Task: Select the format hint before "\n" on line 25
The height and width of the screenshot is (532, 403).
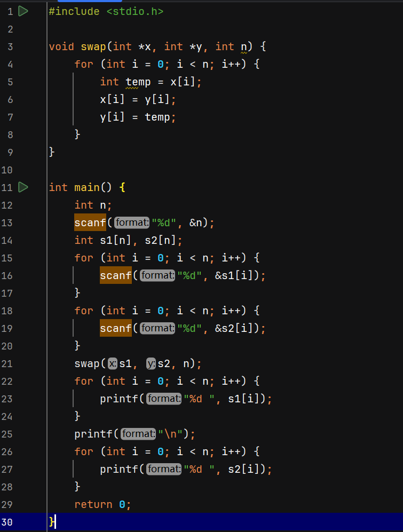Action: (x=139, y=434)
